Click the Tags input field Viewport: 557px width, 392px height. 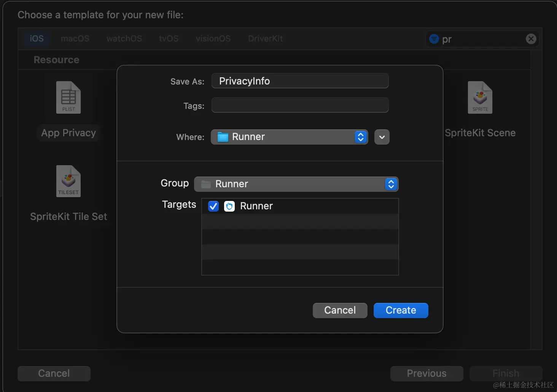click(x=300, y=105)
